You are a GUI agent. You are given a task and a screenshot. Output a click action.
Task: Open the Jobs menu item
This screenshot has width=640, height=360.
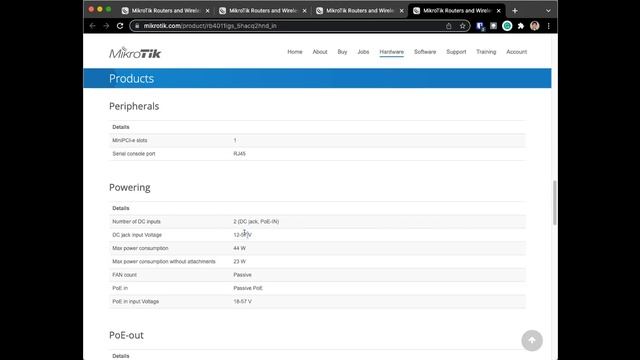coord(363,52)
